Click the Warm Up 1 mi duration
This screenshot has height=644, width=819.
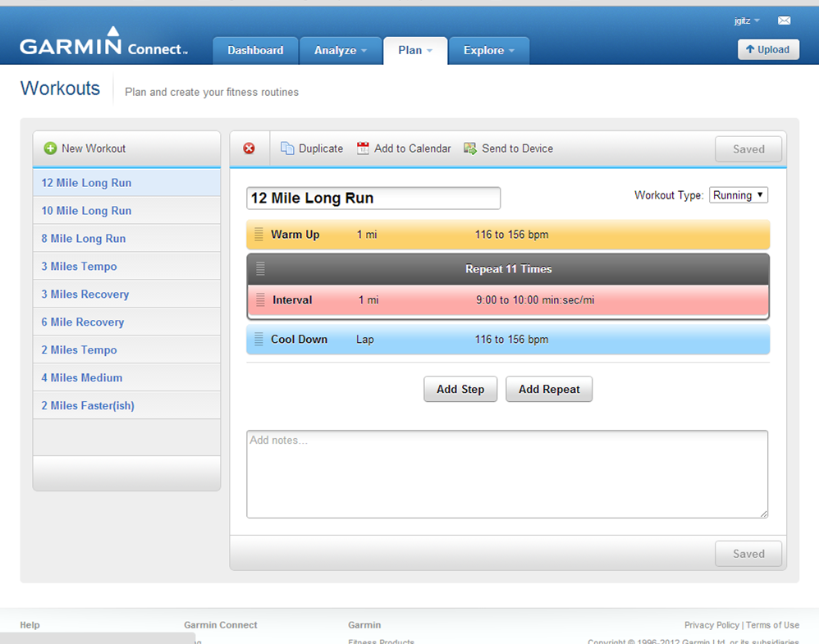367,235
